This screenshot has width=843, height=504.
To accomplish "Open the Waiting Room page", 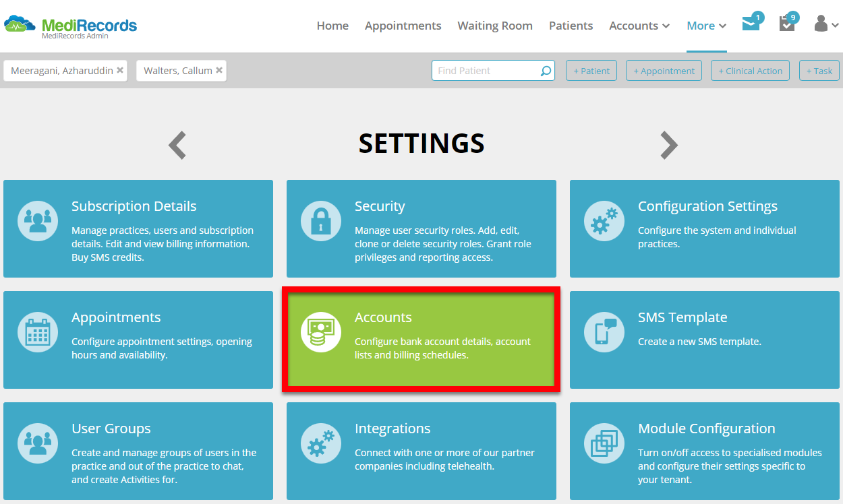I will 495,26.
